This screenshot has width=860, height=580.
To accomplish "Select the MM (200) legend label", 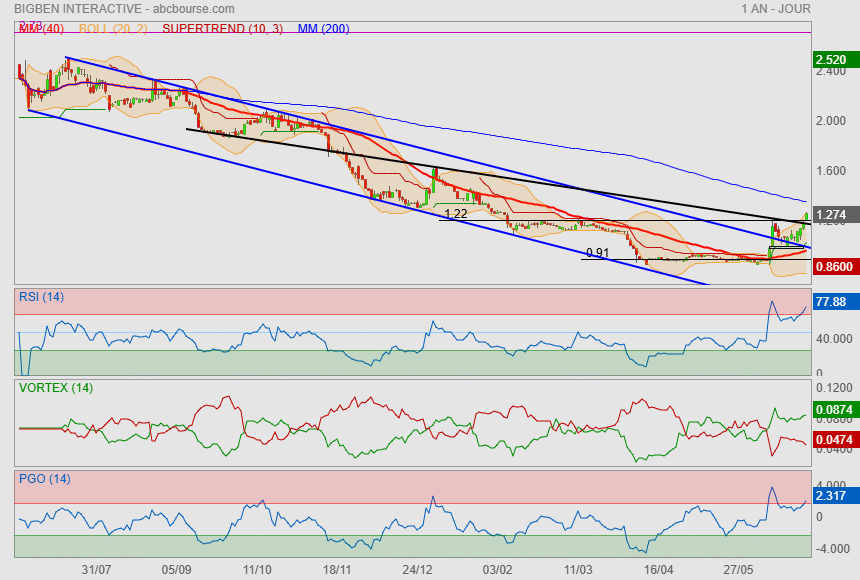I will pyautogui.click(x=323, y=29).
